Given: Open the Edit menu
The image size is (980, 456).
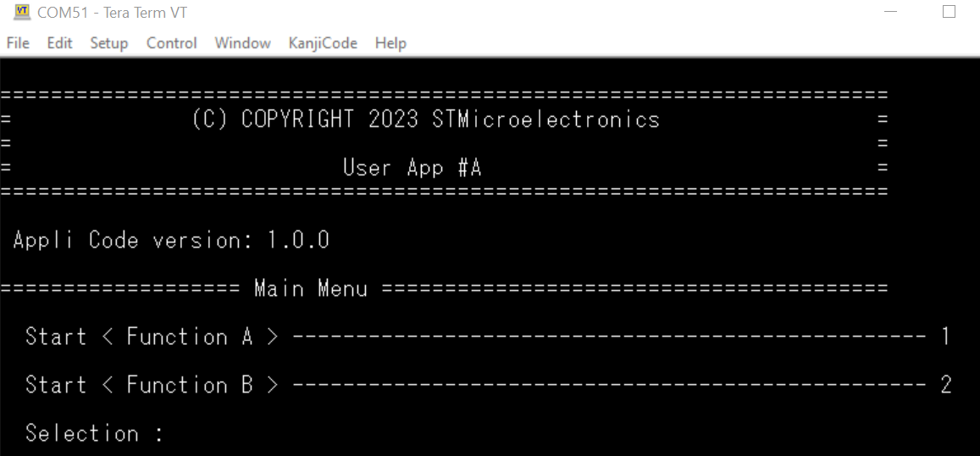Looking at the screenshot, I should pyautogui.click(x=59, y=43).
